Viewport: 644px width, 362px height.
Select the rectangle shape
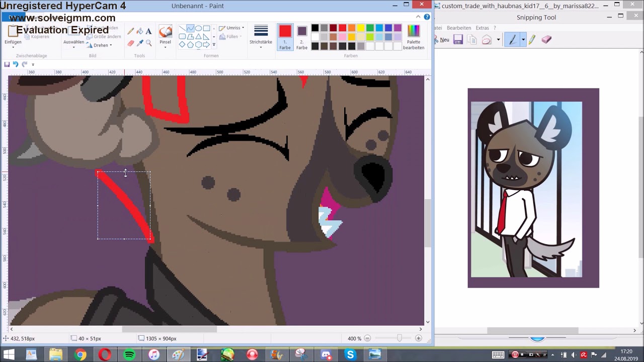tap(206, 28)
